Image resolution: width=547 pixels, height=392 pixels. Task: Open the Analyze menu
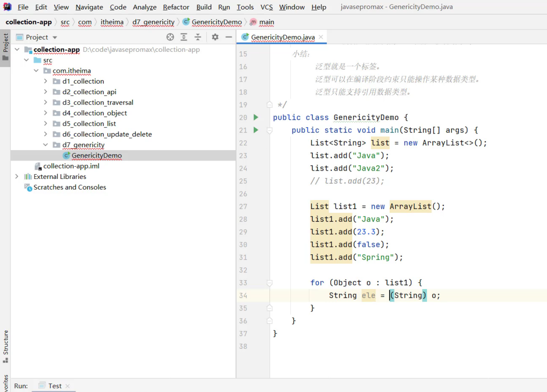[145, 7]
